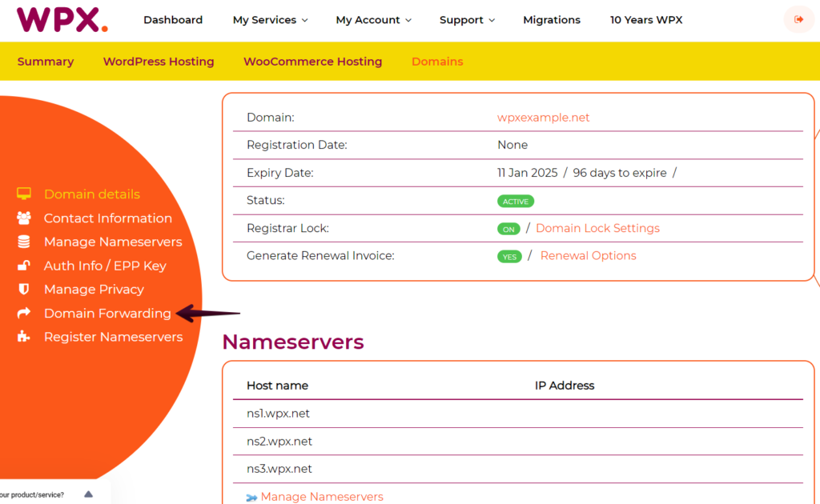This screenshot has width=820, height=504.
Task: Click the puzzle icon beside Register Nameservers
Action: coord(23,337)
